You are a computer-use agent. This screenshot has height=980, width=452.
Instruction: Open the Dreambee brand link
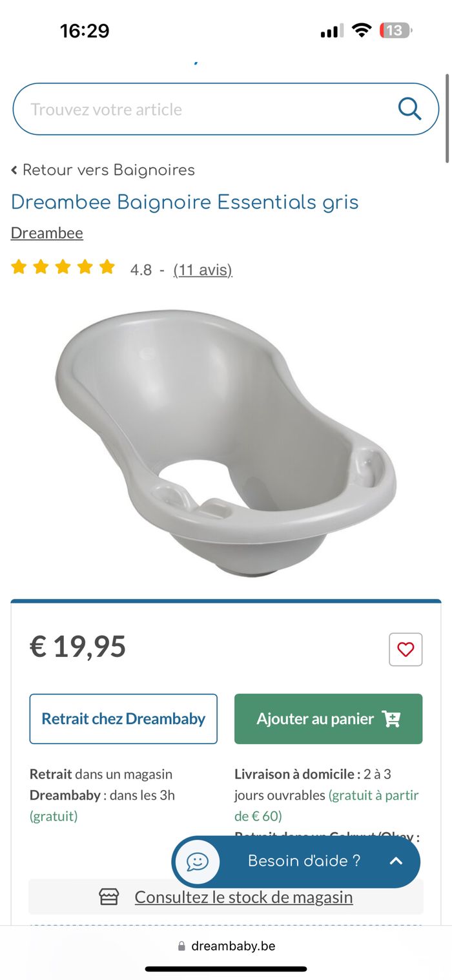(x=47, y=233)
